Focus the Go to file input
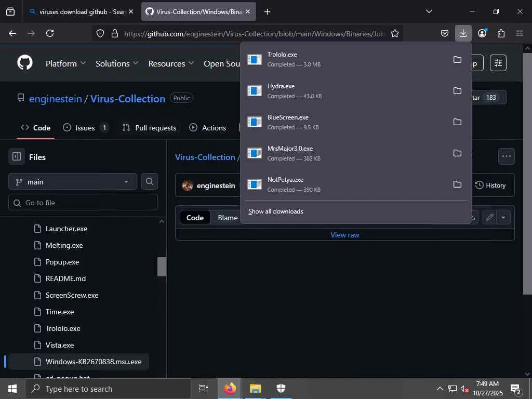This screenshot has width=532, height=399. tap(83, 203)
